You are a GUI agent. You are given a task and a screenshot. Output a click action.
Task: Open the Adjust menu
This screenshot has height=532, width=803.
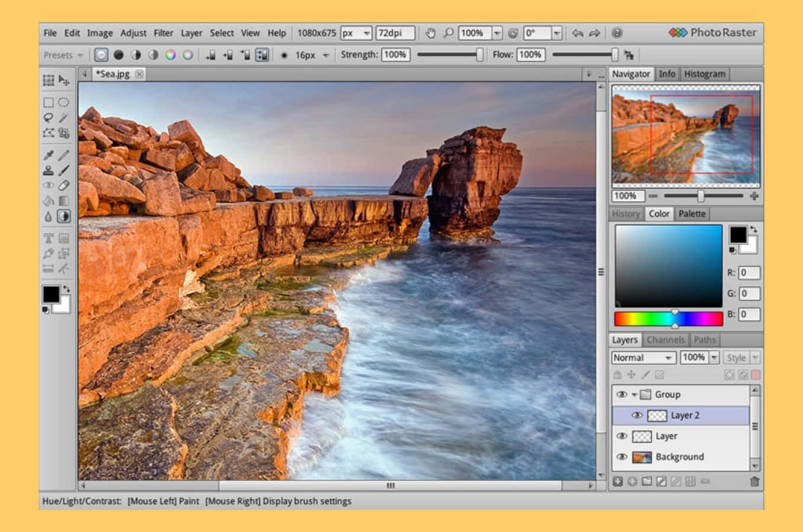[x=134, y=33]
